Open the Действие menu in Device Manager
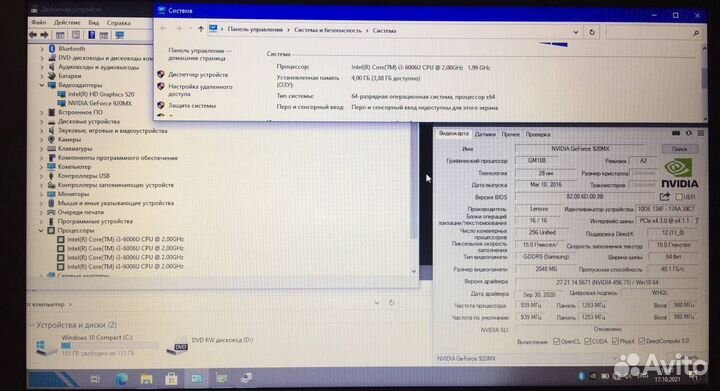720x391 pixels. click(x=67, y=22)
